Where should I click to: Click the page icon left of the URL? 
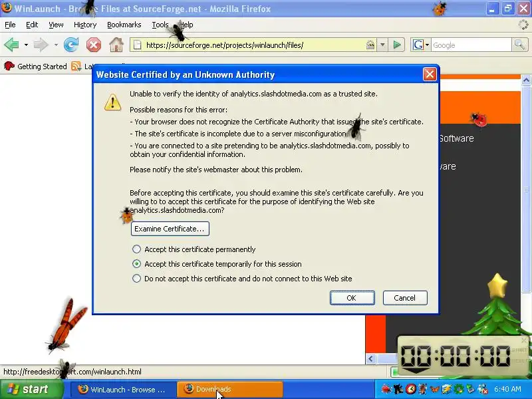click(137, 45)
